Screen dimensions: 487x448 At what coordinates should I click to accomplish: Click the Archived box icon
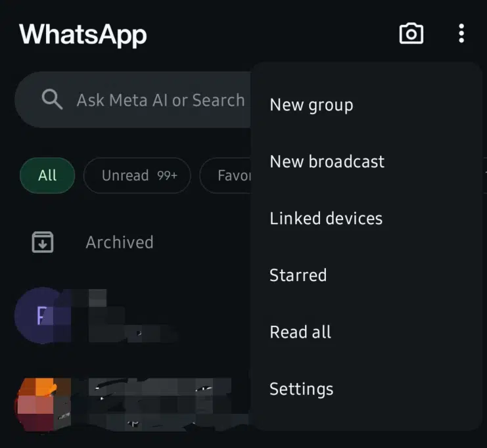(x=43, y=242)
